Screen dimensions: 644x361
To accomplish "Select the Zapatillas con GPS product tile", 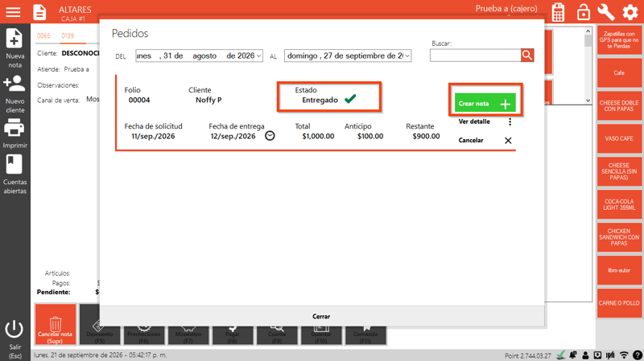I will point(619,39).
